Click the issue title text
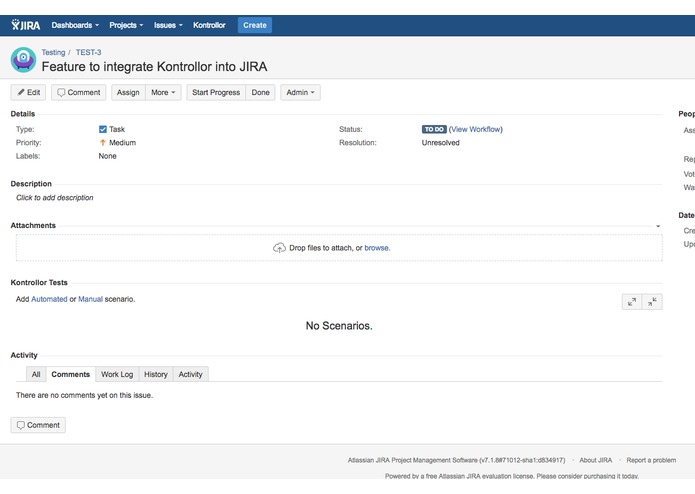Viewport: 695px width, 494px height. (154, 67)
